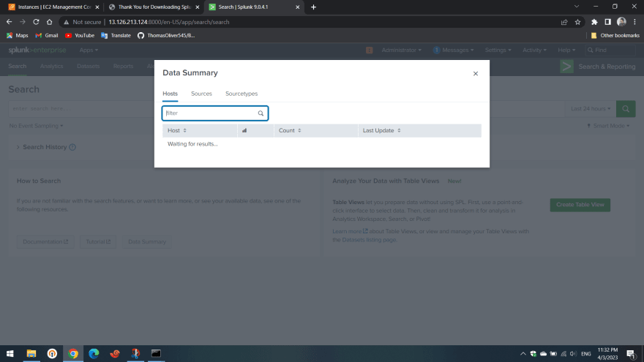Open the Gmail bookmark

click(x=46, y=36)
